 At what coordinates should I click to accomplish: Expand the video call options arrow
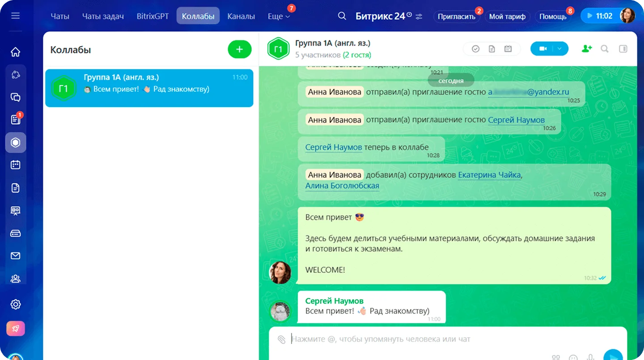coord(559,49)
